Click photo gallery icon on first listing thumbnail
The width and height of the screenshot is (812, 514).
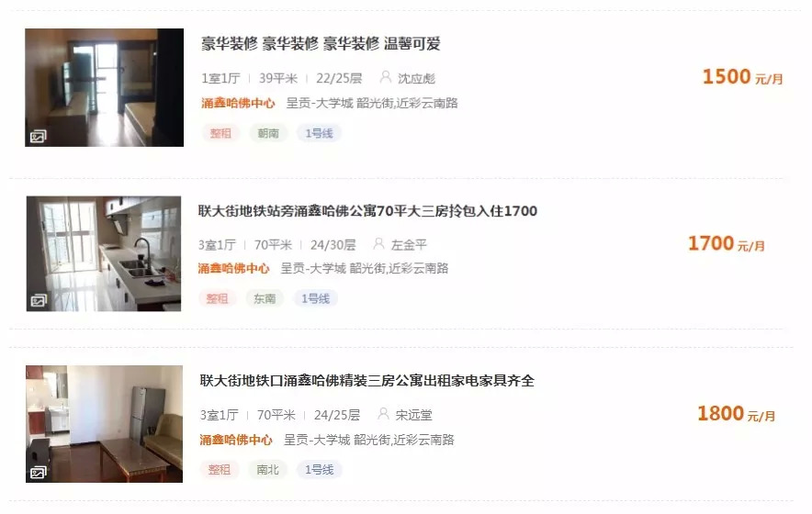[x=39, y=137]
